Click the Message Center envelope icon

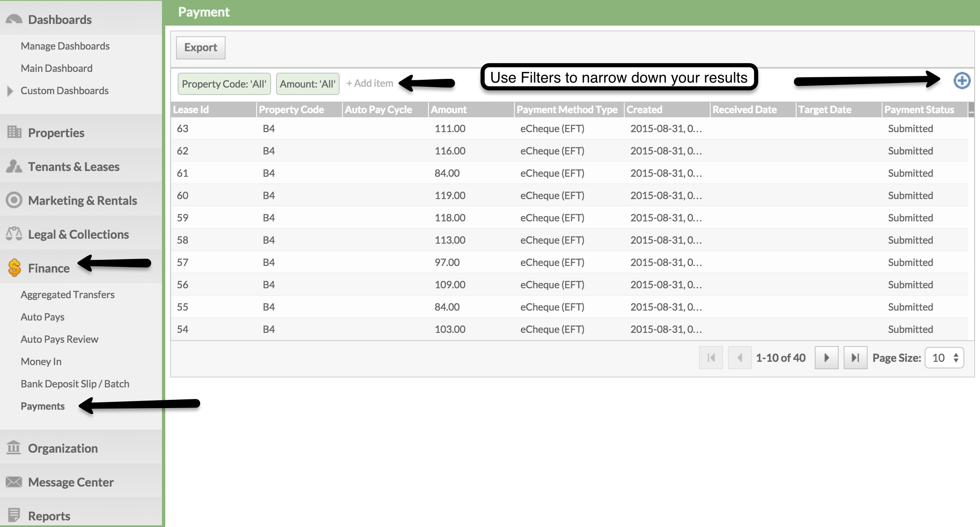click(x=14, y=482)
